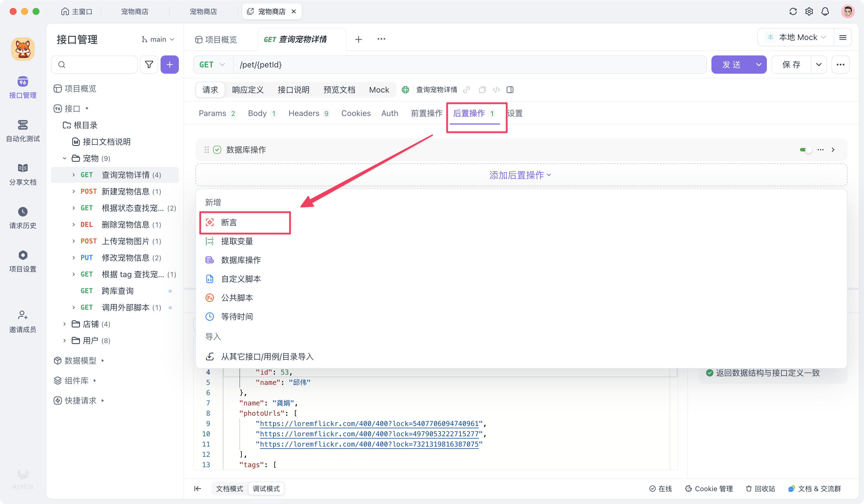Open 项目设置 from the sidebar
The image size is (864, 504).
coord(23,261)
